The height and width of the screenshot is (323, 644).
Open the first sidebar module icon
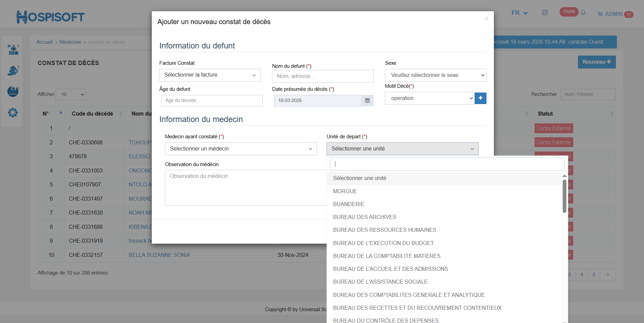[x=13, y=49]
